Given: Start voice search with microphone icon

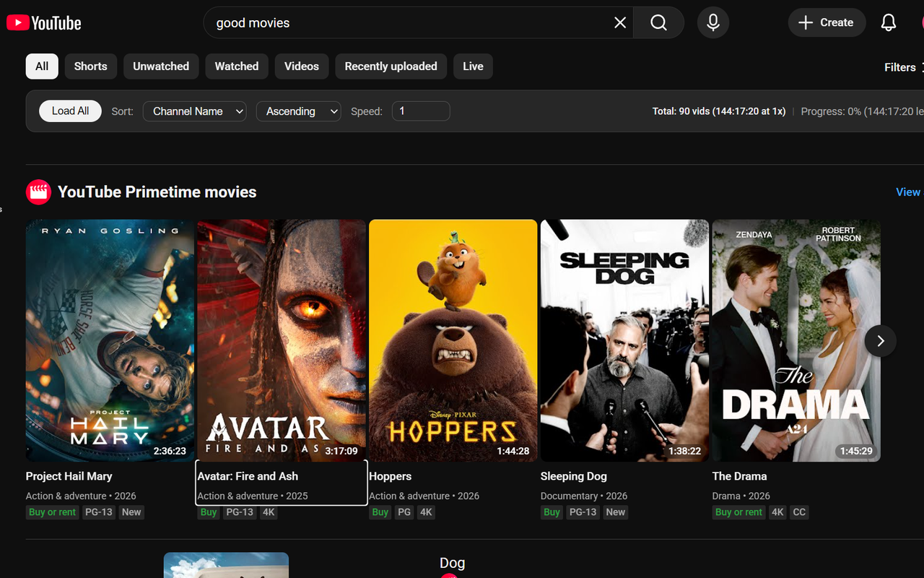Looking at the screenshot, I should click(713, 22).
